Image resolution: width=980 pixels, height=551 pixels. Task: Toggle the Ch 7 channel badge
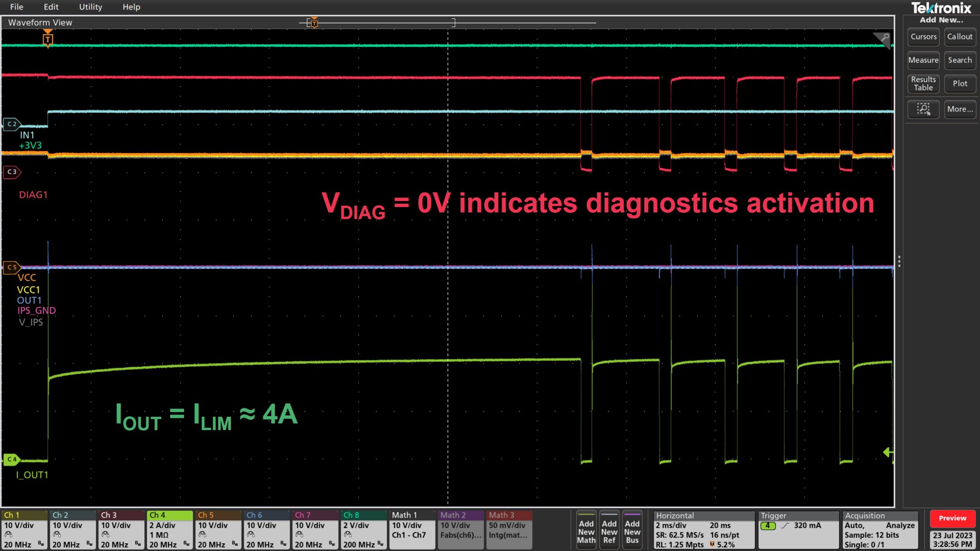point(315,530)
